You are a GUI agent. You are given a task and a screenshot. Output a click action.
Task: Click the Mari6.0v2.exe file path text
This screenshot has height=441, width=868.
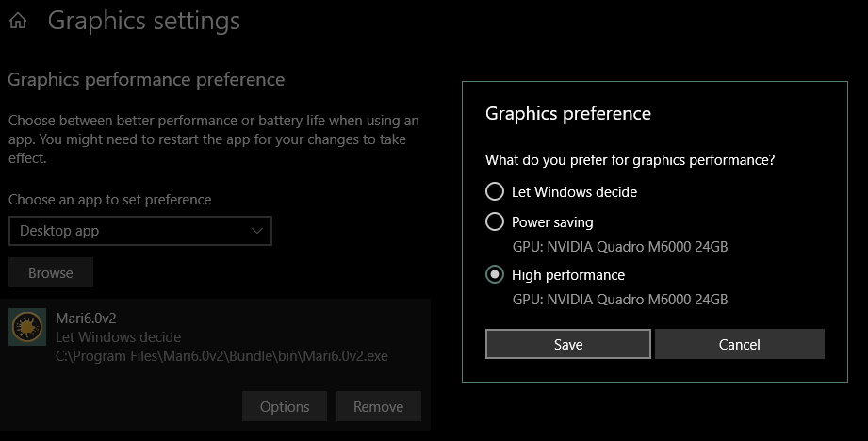pos(221,356)
